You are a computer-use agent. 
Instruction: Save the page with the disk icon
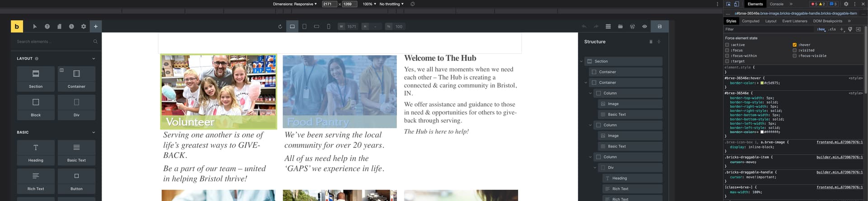pos(660,27)
